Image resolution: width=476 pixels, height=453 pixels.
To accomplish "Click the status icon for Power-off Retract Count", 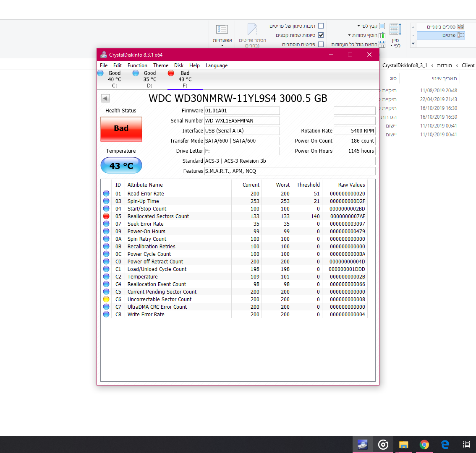I will [106, 261].
